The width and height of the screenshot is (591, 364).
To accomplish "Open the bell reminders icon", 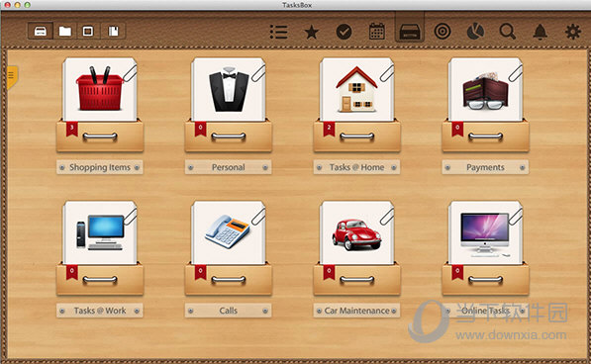I will (x=541, y=32).
